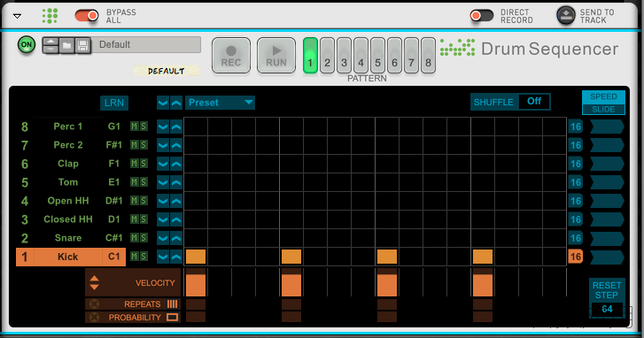Save patch with the floppy disk icon

pos(82,45)
